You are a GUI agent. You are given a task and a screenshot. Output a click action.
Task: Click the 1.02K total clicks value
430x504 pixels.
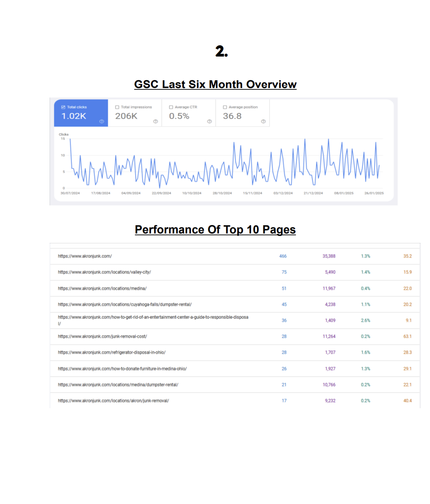click(x=74, y=116)
